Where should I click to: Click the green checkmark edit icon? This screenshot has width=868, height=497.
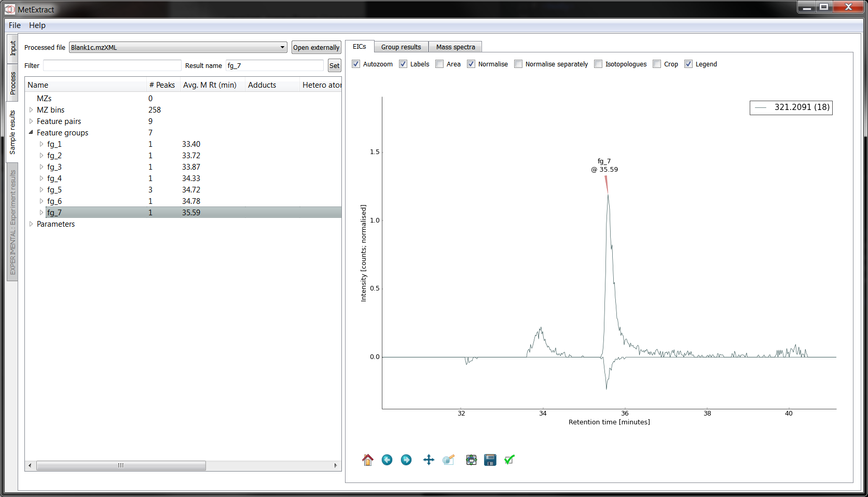(x=509, y=460)
